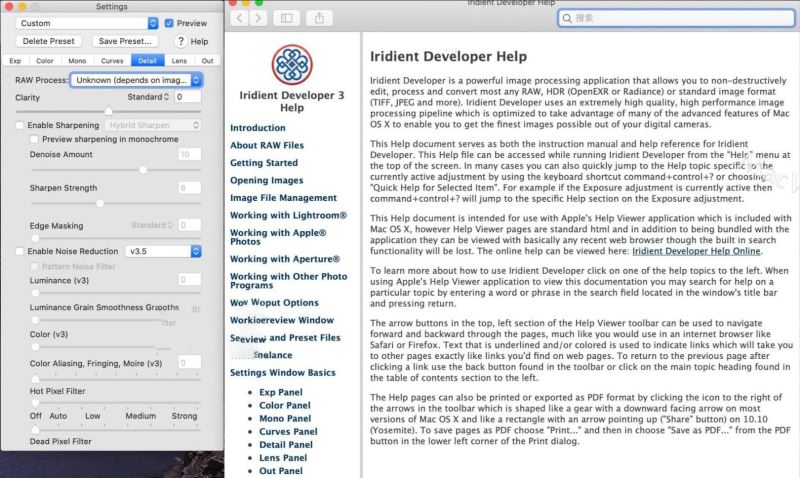Image resolution: width=800 pixels, height=478 pixels.
Task: Open the RAW Process dropdown
Action: [x=136, y=80]
